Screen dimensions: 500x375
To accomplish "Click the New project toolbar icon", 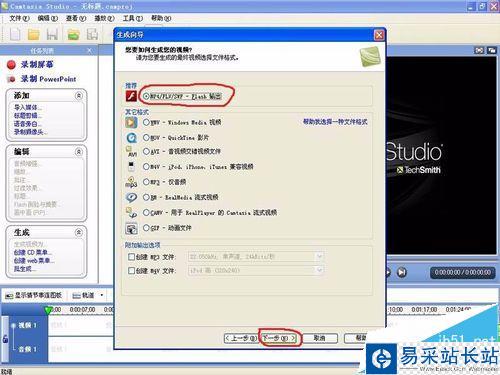I will click(x=15, y=34).
